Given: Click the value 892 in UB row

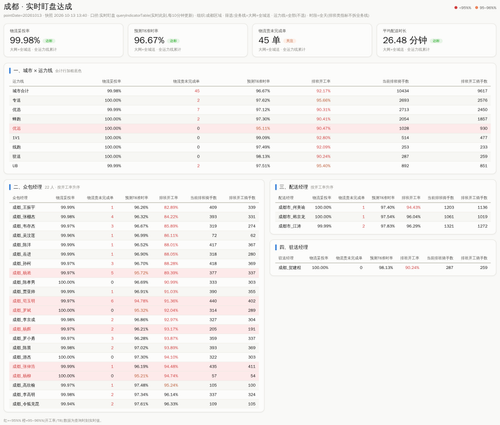Looking at the screenshot, I should [405, 166].
